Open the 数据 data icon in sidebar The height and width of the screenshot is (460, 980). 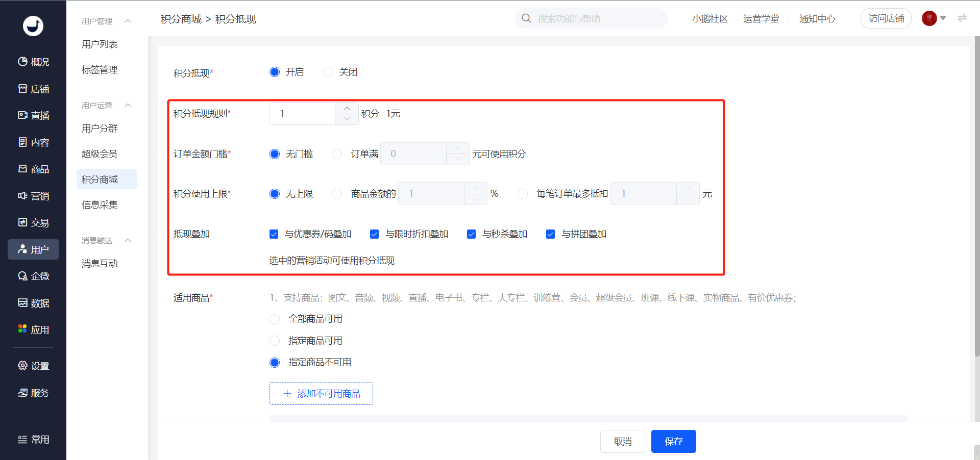click(22, 303)
